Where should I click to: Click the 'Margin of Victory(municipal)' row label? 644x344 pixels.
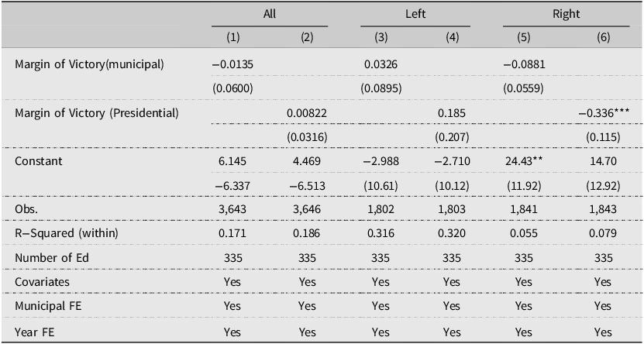point(89,64)
